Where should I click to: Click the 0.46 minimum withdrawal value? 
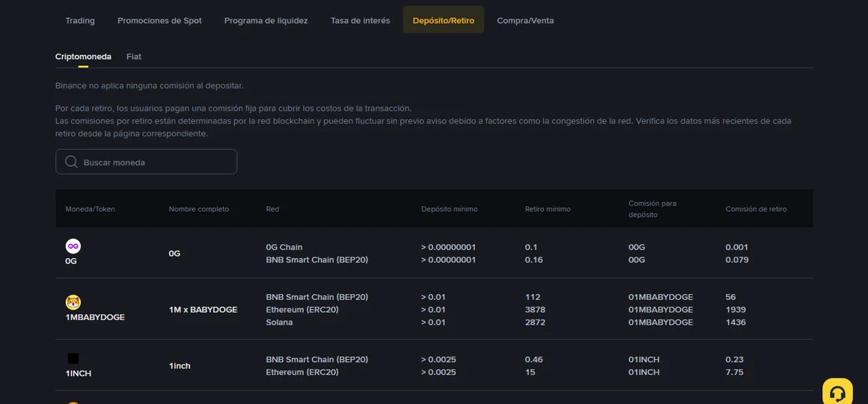pyautogui.click(x=534, y=359)
